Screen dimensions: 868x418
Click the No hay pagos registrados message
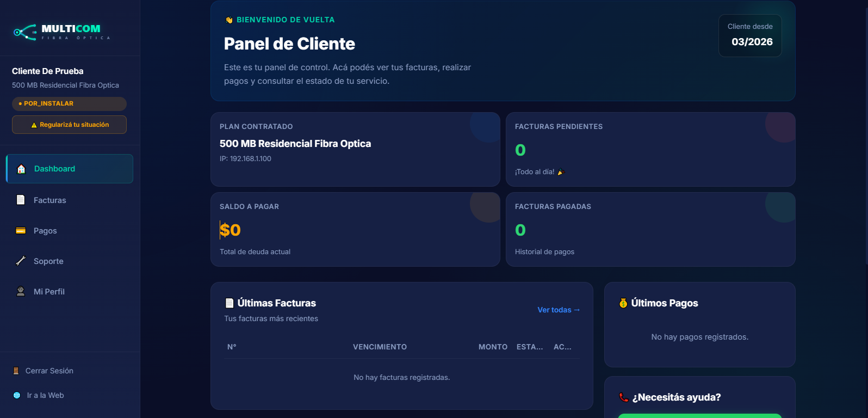(700, 337)
